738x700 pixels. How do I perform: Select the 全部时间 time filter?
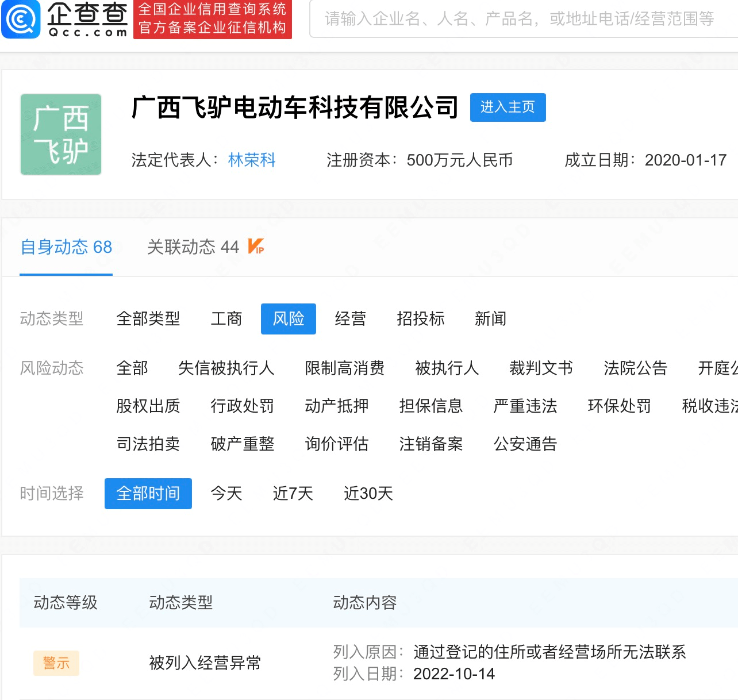tap(148, 494)
